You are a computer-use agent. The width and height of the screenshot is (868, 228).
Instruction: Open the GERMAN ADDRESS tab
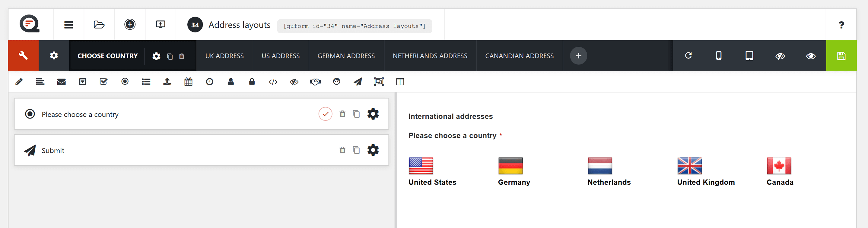tap(346, 56)
